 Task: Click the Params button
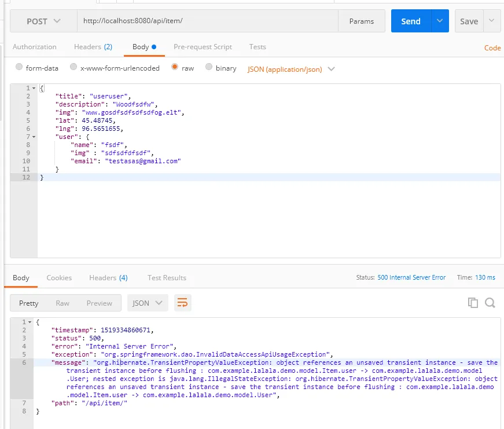coord(361,21)
